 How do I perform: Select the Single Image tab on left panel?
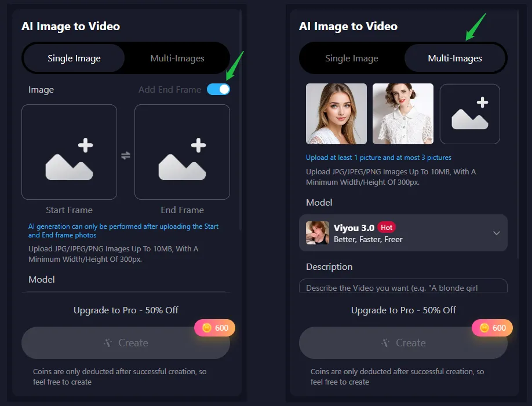(x=73, y=58)
